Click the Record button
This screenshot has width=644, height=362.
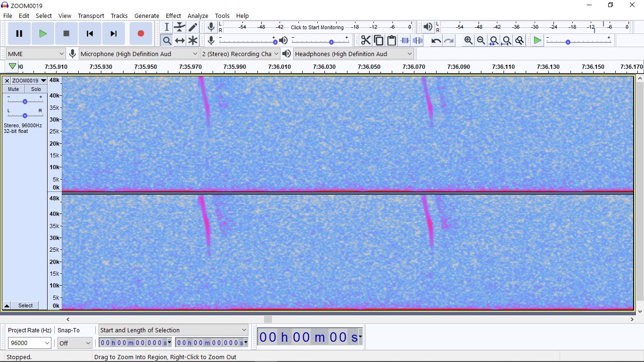140,33
